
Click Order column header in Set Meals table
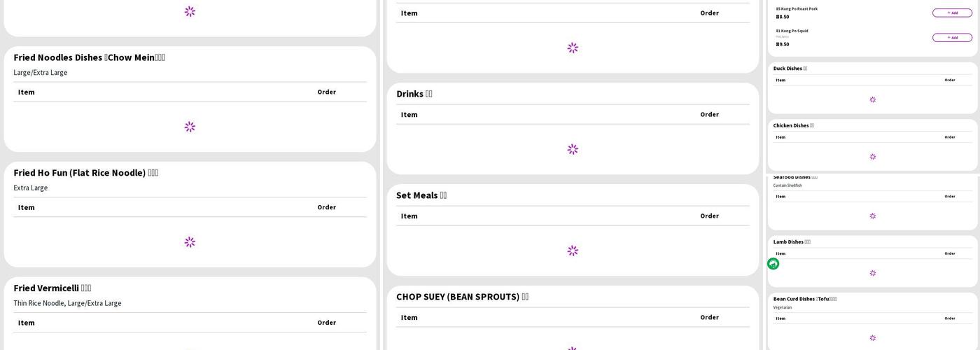coord(709,216)
